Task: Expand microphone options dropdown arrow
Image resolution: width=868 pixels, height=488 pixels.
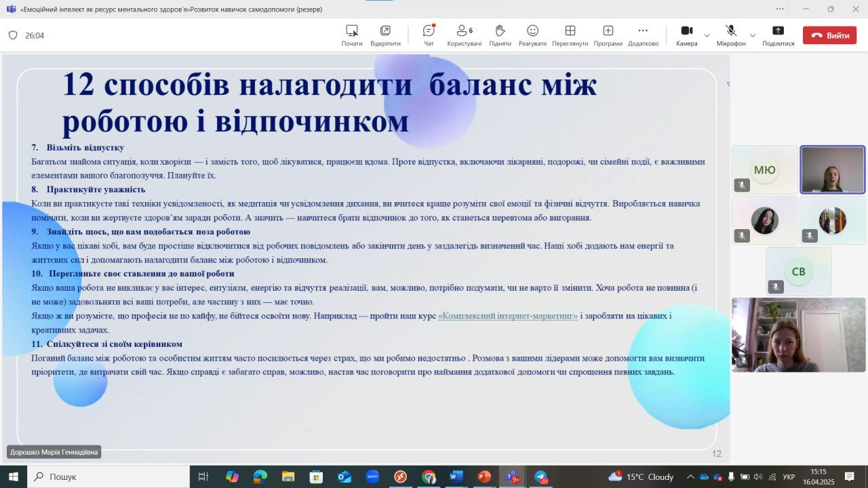Action: point(752,35)
